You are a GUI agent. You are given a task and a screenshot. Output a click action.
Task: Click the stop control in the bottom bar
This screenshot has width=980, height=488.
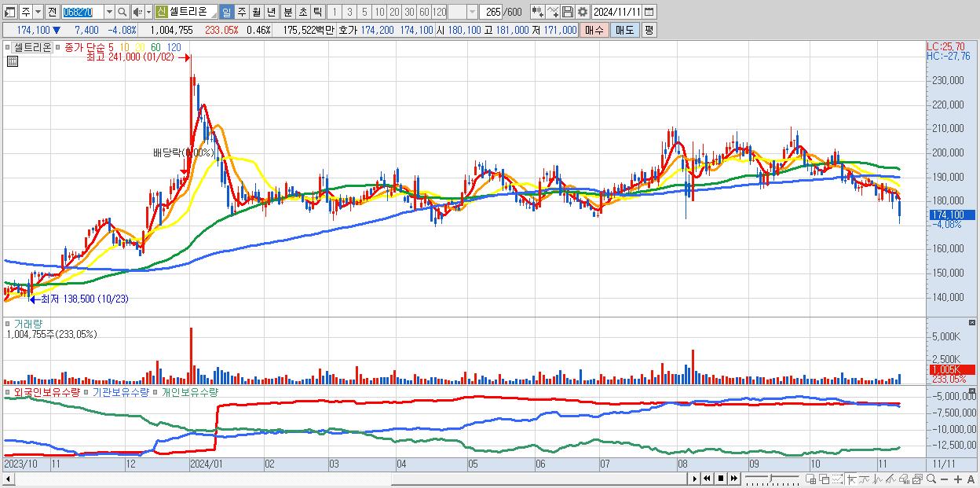(x=720, y=479)
